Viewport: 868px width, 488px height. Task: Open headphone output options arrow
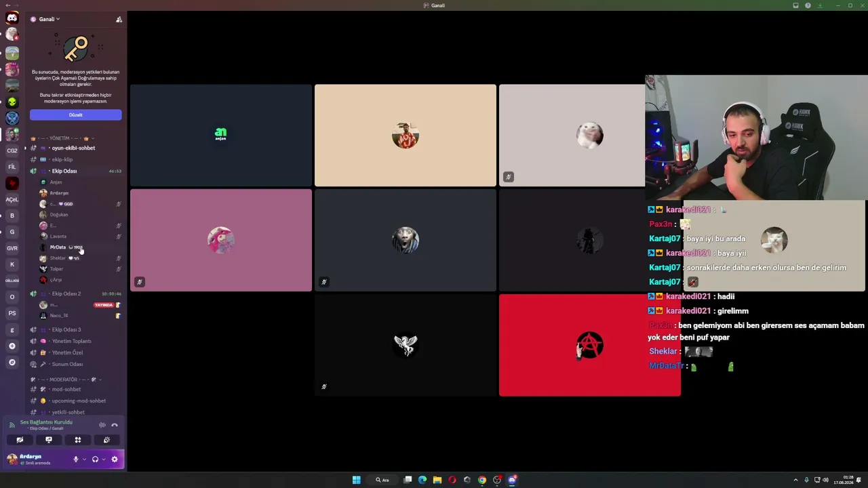pos(103,460)
